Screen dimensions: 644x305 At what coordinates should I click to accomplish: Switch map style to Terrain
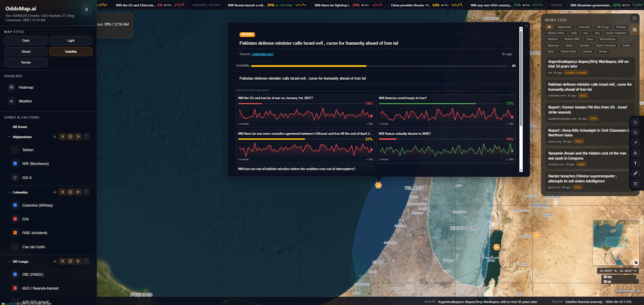(26, 62)
